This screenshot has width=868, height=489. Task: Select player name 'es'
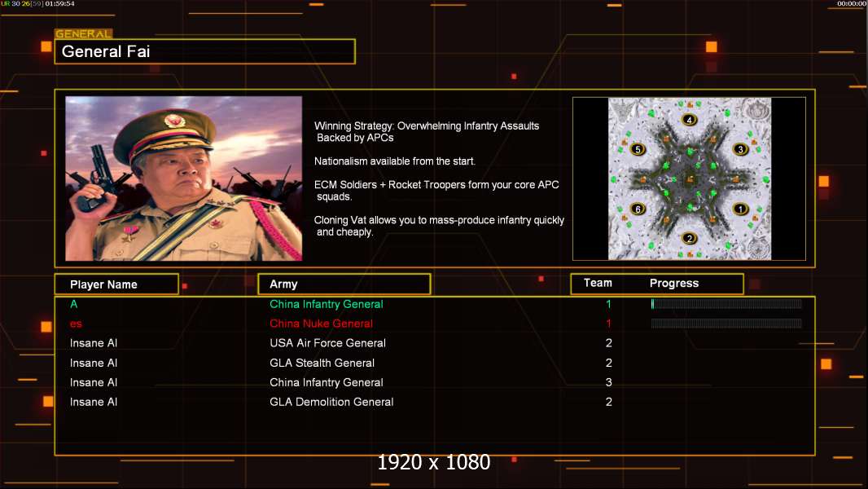[x=76, y=324]
